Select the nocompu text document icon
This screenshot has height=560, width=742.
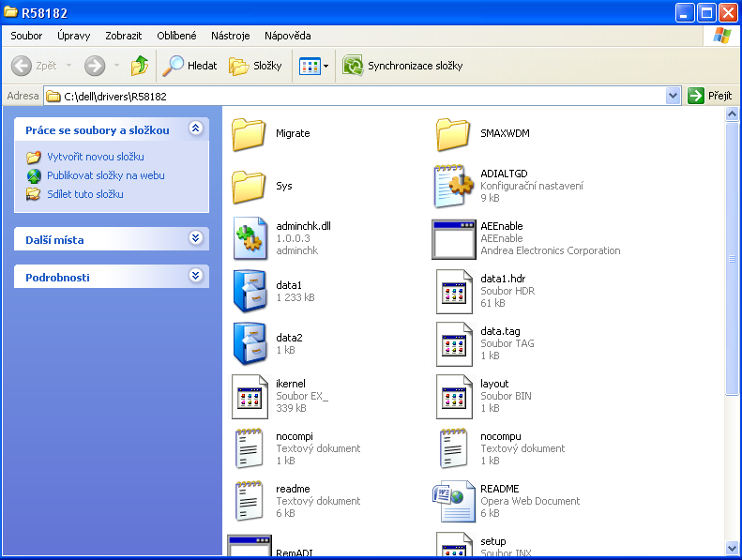pyautogui.click(x=453, y=448)
